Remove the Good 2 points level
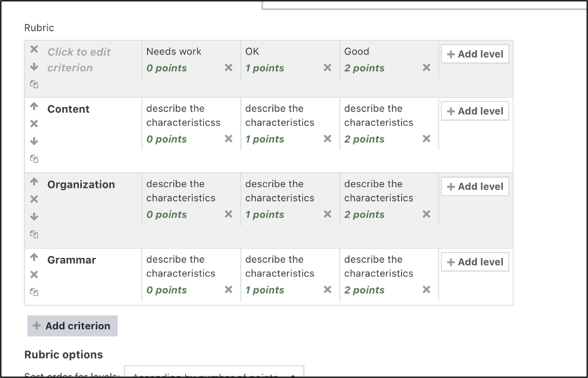Screen dimensions: 588x378 click(426, 68)
